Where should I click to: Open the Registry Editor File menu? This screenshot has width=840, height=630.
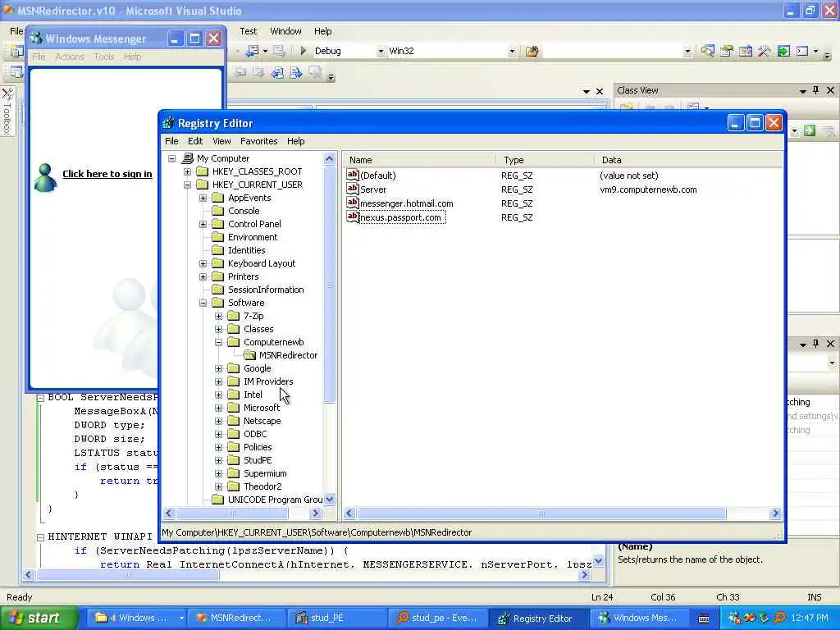[x=171, y=141]
